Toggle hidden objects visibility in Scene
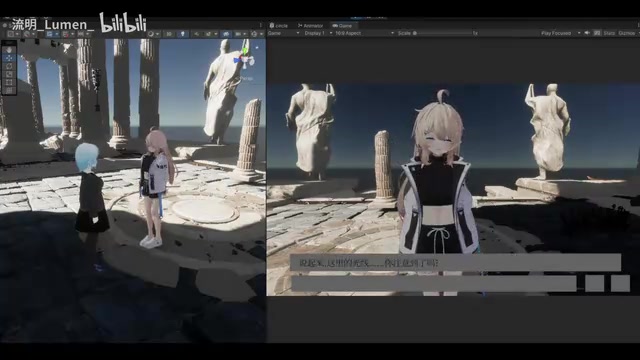Screen dimensions: 640x360 tap(226, 34)
